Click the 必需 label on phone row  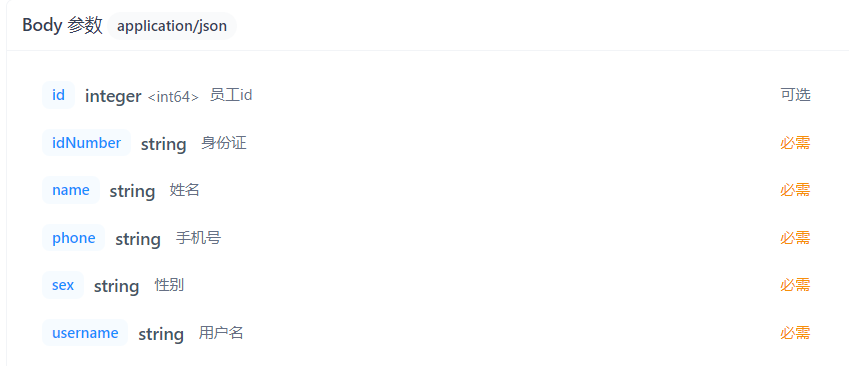click(795, 238)
